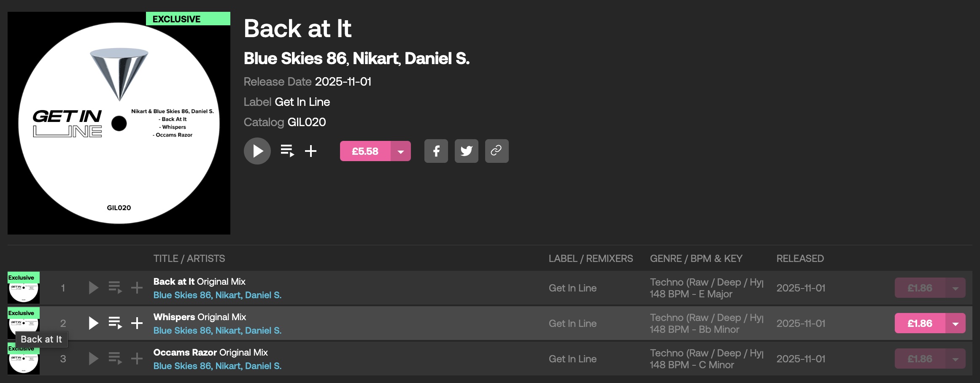Open artists link under Whispers track
This screenshot has height=383, width=980.
click(217, 330)
